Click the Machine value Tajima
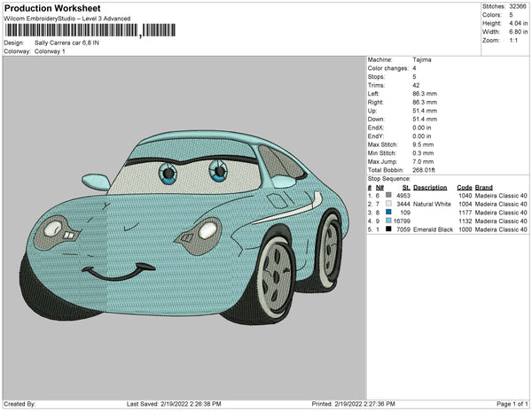 click(423, 60)
